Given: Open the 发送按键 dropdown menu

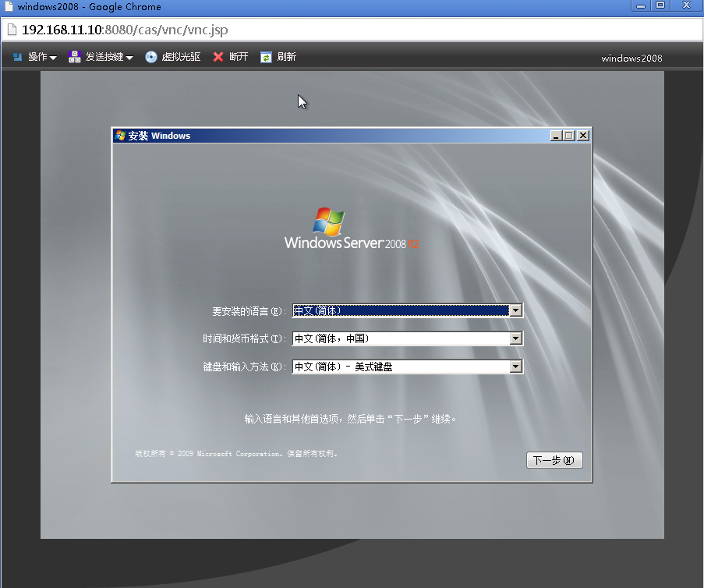Looking at the screenshot, I should 101,57.
